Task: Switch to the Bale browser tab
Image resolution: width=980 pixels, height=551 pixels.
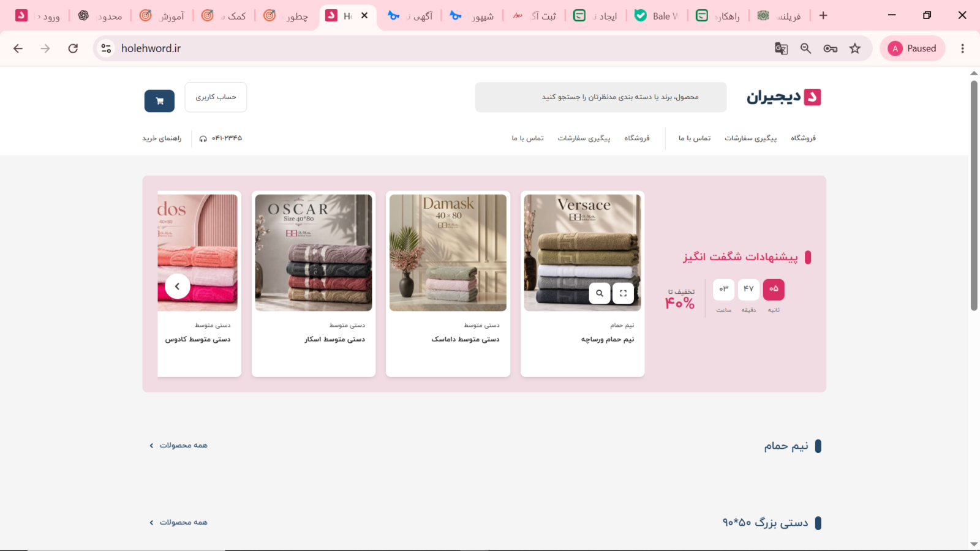Action: (656, 16)
